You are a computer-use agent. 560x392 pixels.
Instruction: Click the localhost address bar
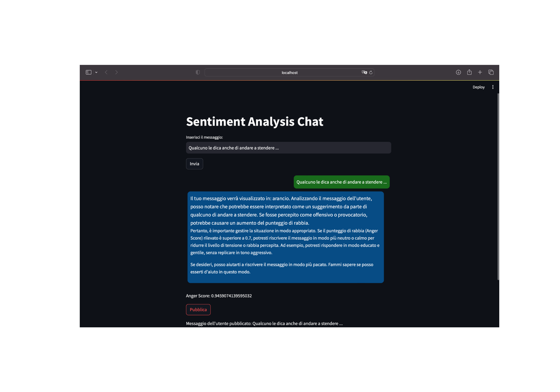(290, 73)
